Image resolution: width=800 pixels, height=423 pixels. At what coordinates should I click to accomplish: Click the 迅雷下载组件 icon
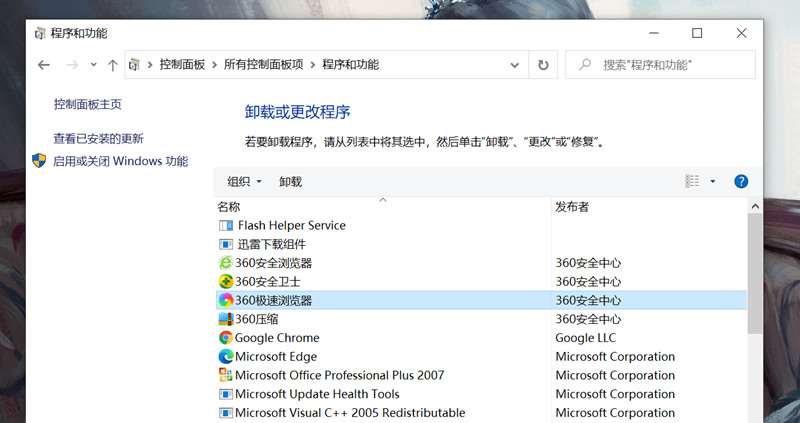[x=226, y=244]
